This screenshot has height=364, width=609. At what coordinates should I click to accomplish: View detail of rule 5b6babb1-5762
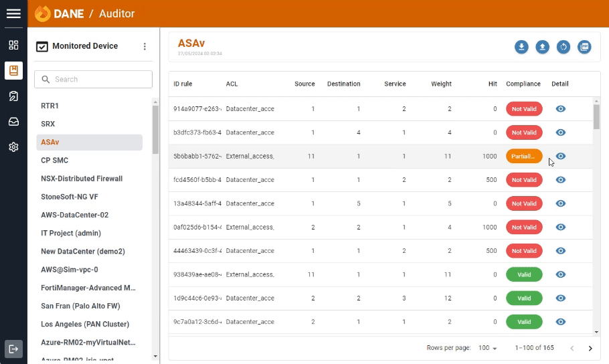tap(560, 156)
